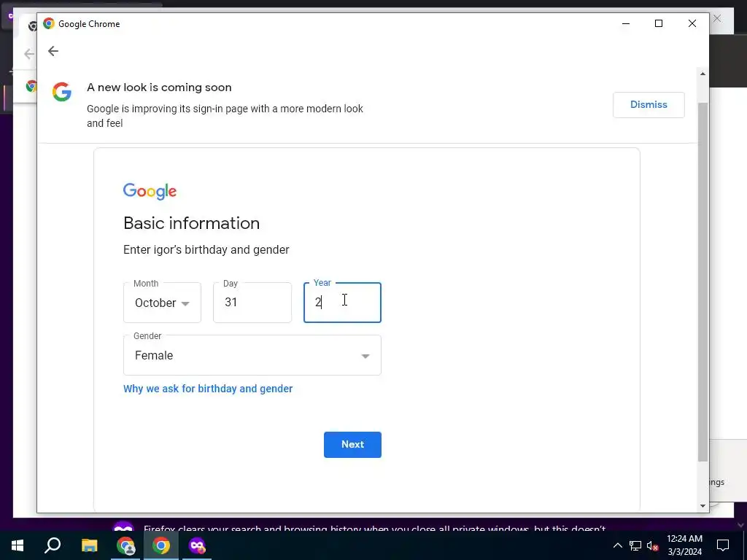
Task: Open the Windows Start menu
Action: click(x=18, y=545)
